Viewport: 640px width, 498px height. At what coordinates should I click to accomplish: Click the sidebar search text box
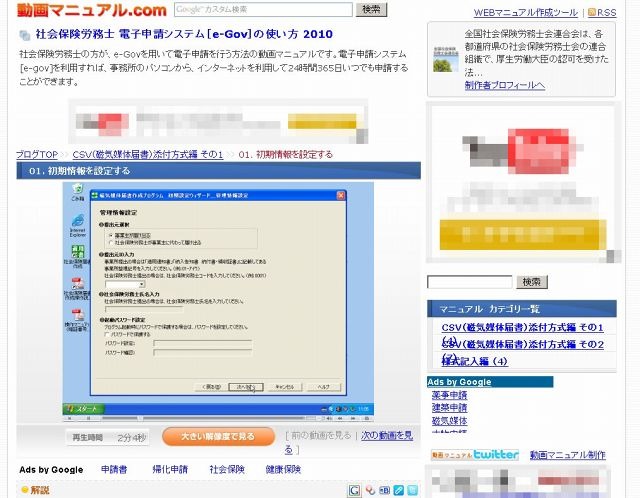(469, 282)
